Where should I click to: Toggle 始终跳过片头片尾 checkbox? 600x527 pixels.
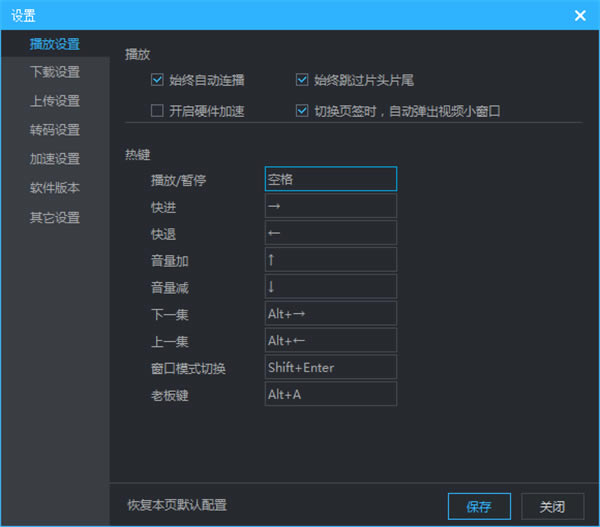coord(302,80)
